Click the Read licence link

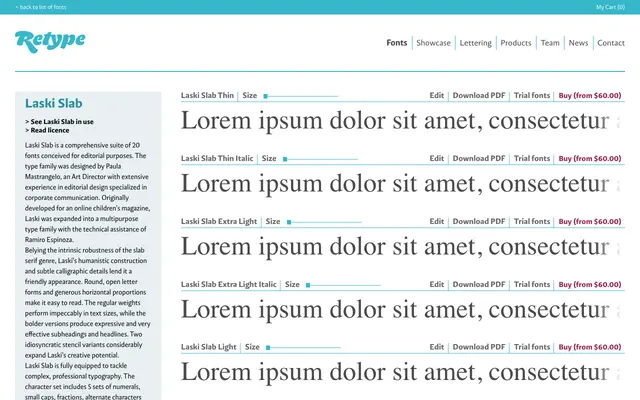(x=47, y=130)
